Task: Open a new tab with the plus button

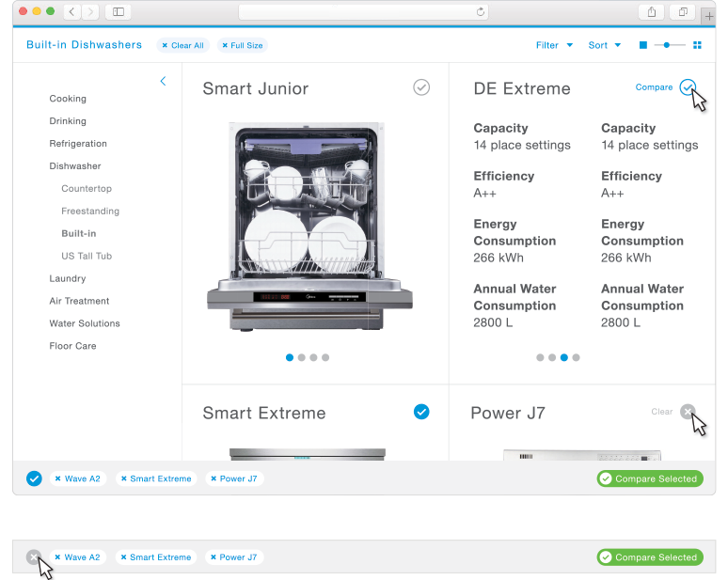Action: (x=709, y=17)
